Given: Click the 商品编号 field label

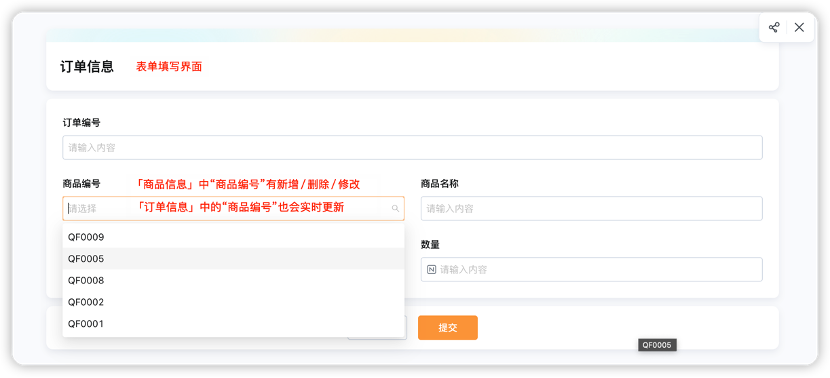Looking at the screenshot, I should pos(82,184).
